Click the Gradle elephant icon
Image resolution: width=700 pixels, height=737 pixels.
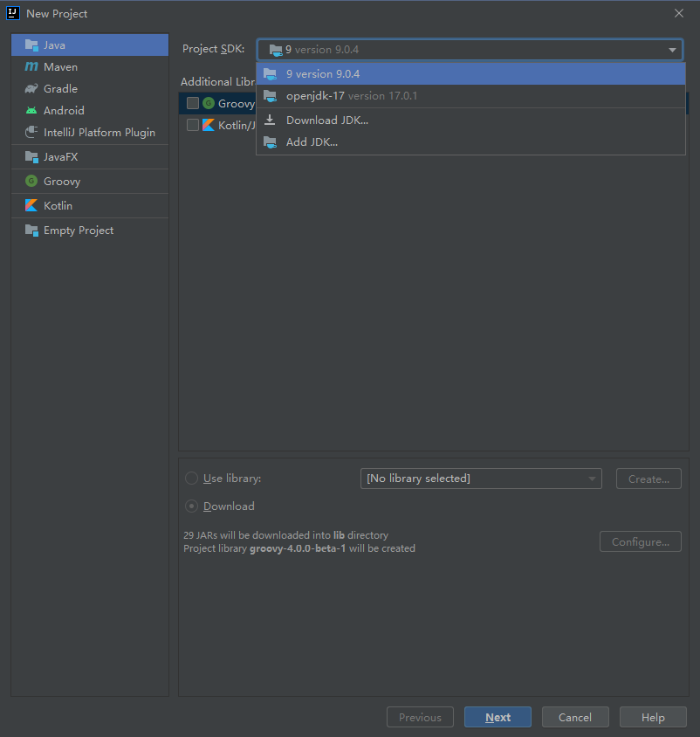(x=31, y=88)
